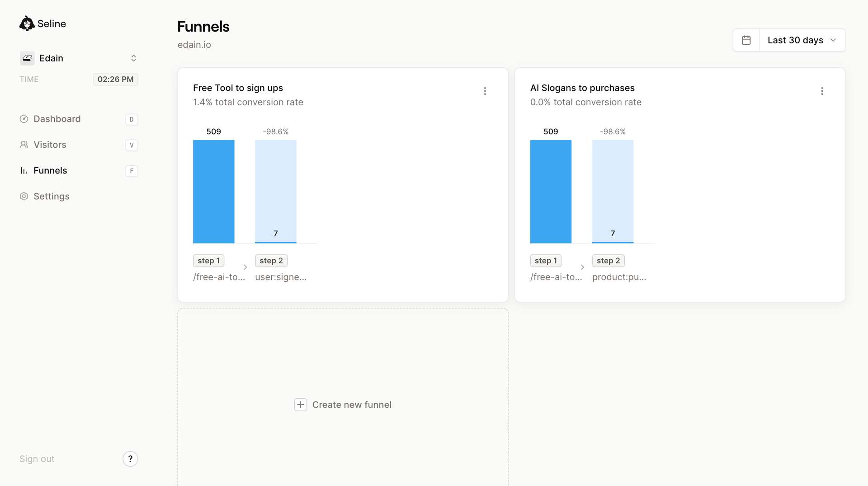Open the Visitors section
The image size is (868, 486).
click(x=50, y=145)
